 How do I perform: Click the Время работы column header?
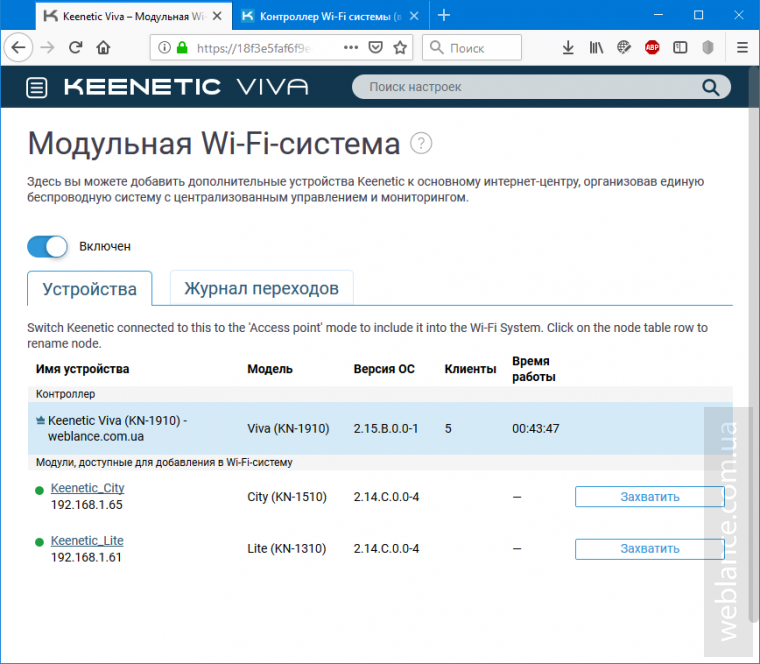534,369
